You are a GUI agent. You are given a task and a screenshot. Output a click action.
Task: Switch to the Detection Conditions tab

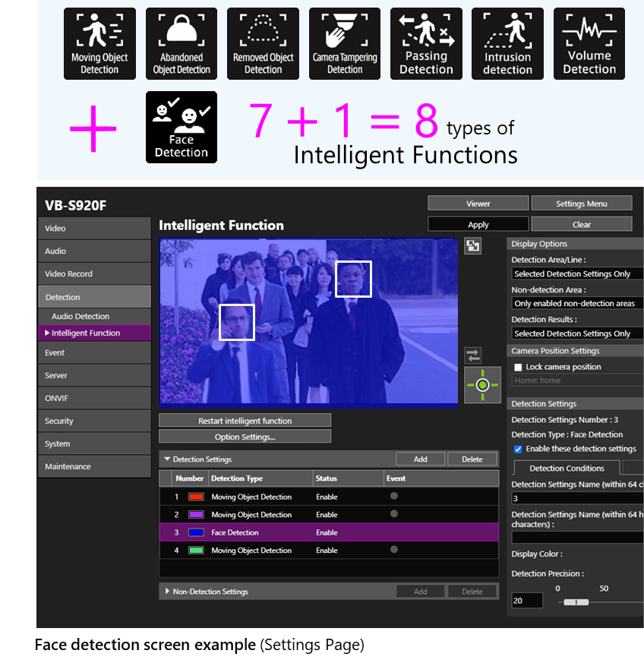(x=567, y=468)
